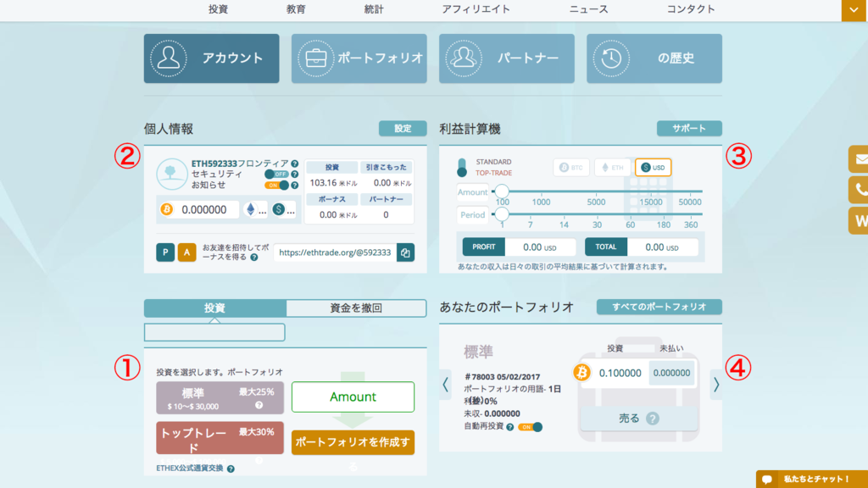The height and width of the screenshot is (488, 868).
Task: Switch to the 投資 tab
Action: [214, 308]
